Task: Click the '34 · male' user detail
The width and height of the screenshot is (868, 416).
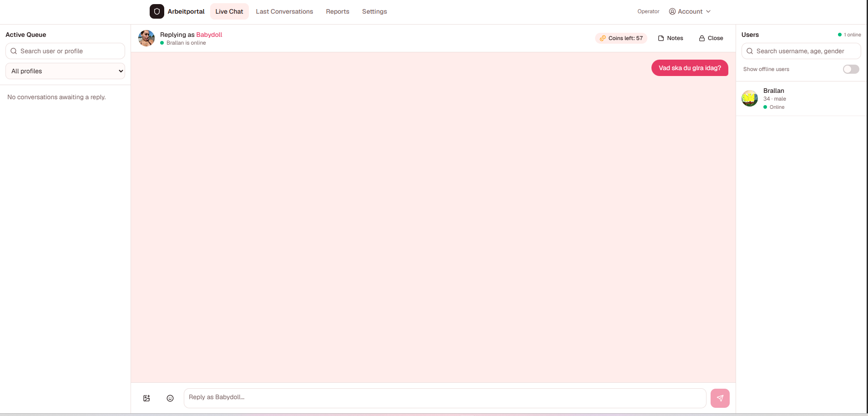Action: [x=775, y=99]
